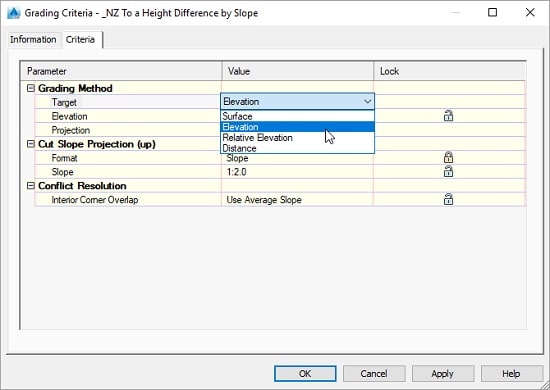Choose Elevation from the dropdown list
550x390 pixels.
(297, 127)
